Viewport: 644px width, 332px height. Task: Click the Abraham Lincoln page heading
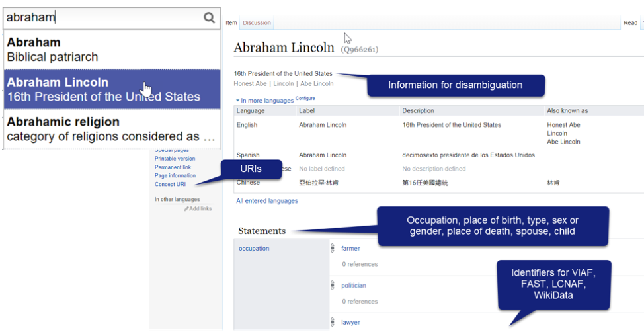tap(284, 48)
